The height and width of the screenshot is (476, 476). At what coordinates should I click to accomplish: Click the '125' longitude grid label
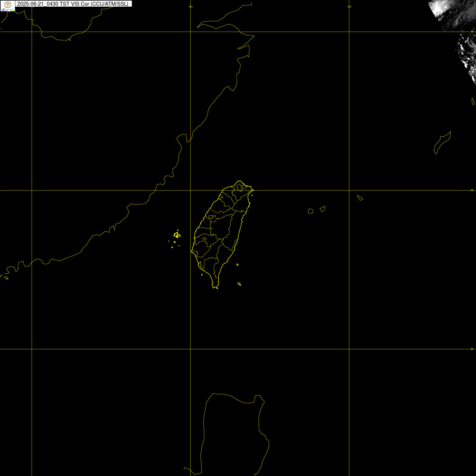pos(349,7)
